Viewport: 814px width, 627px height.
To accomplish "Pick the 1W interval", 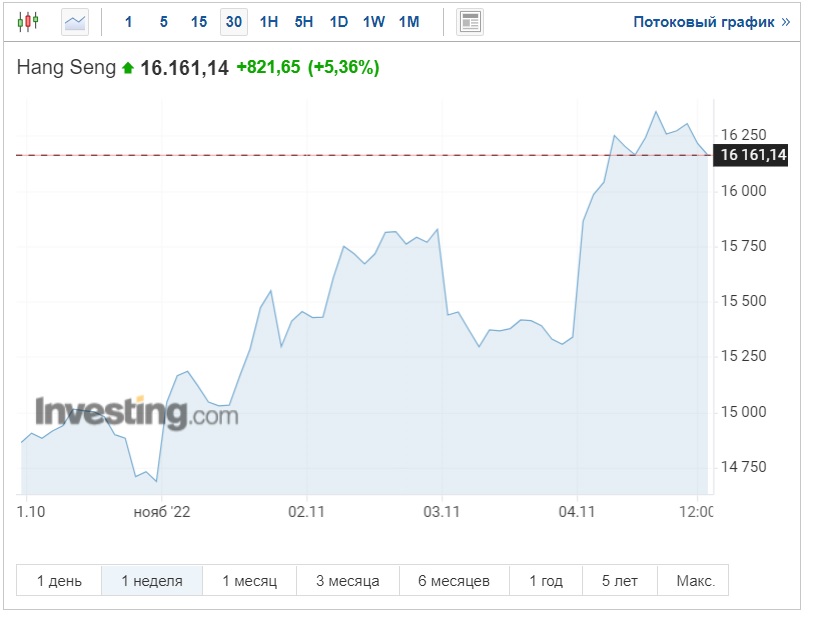I will click(374, 21).
